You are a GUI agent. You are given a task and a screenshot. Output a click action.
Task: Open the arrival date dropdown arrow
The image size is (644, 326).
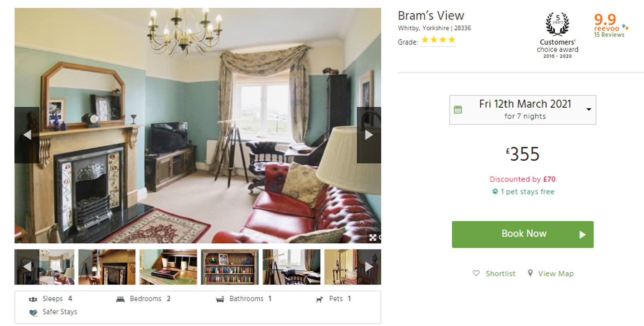589,109
